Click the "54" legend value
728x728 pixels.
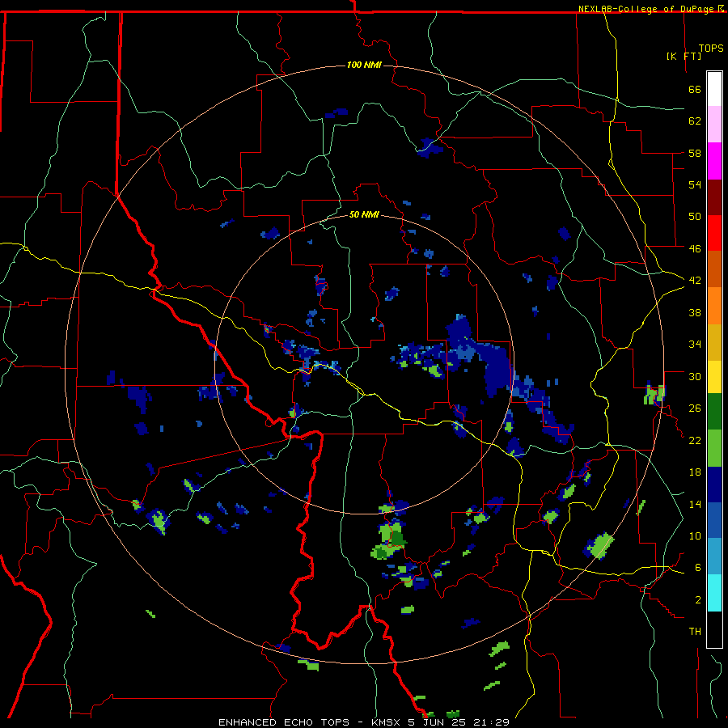pyautogui.click(x=695, y=184)
